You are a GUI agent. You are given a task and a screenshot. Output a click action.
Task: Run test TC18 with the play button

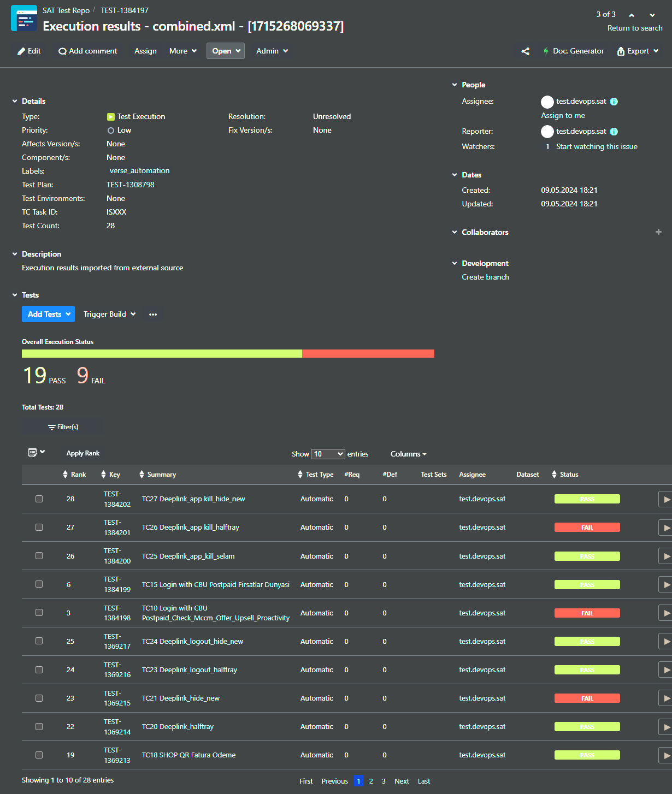click(x=665, y=755)
